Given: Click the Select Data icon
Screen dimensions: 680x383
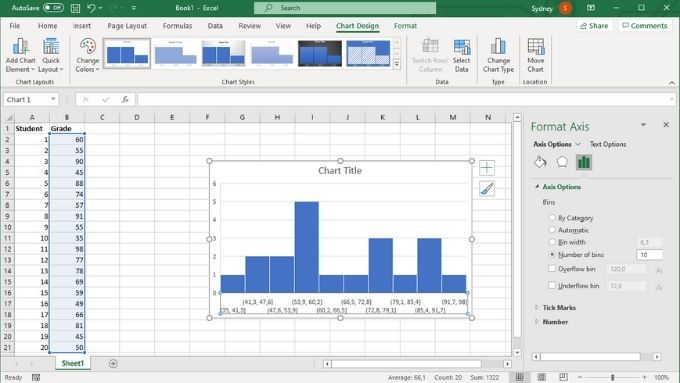Looking at the screenshot, I should (461, 47).
